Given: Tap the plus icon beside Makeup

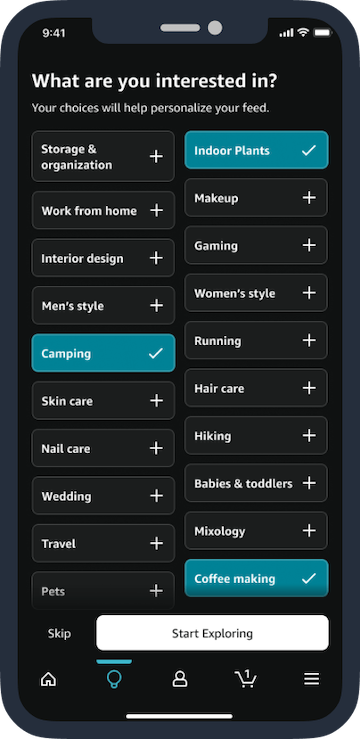Looking at the screenshot, I should coord(309,198).
